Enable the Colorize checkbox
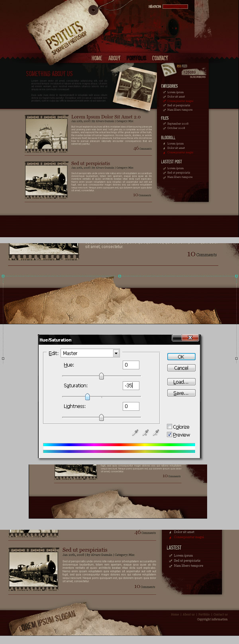The width and height of the screenshot is (239, 644). [169, 427]
